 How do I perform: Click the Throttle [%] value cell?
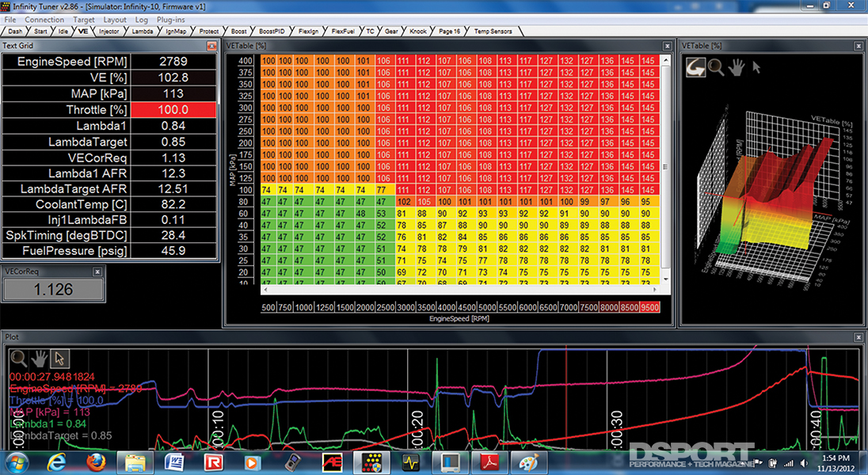173,110
